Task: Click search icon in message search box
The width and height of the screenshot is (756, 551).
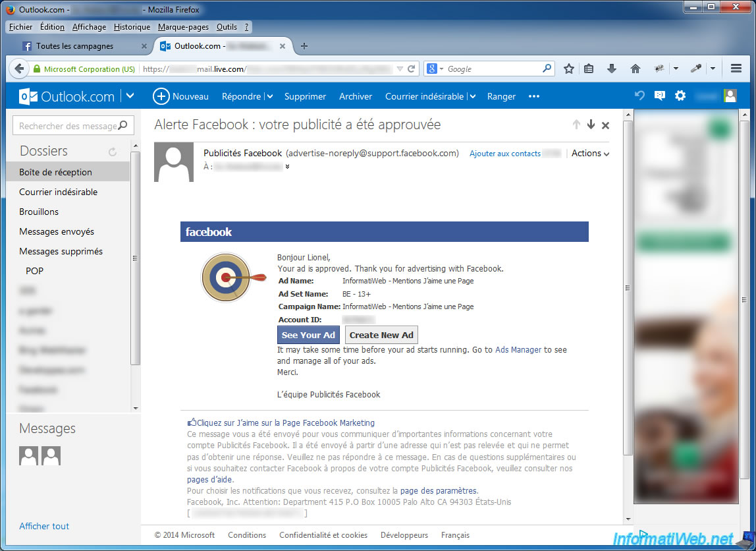Action: (x=123, y=125)
